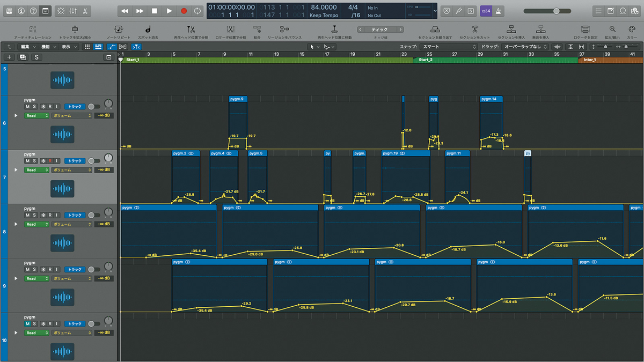Click track 9 トラック button

pos(75,269)
